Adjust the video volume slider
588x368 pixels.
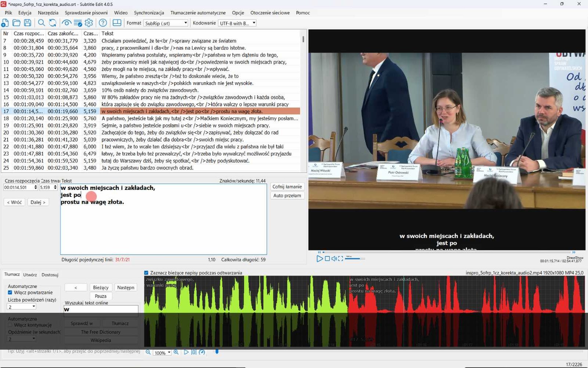(355, 259)
